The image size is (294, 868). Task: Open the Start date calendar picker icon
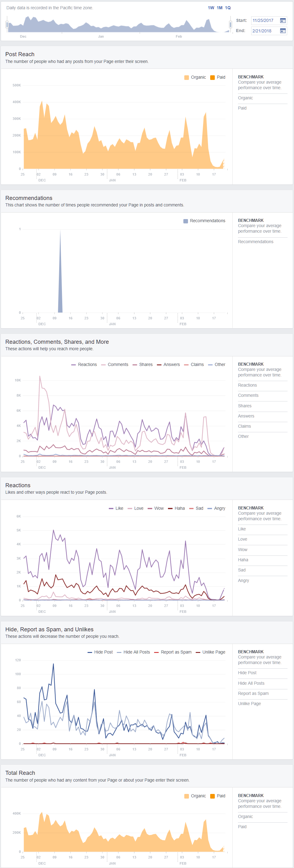[283, 21]
